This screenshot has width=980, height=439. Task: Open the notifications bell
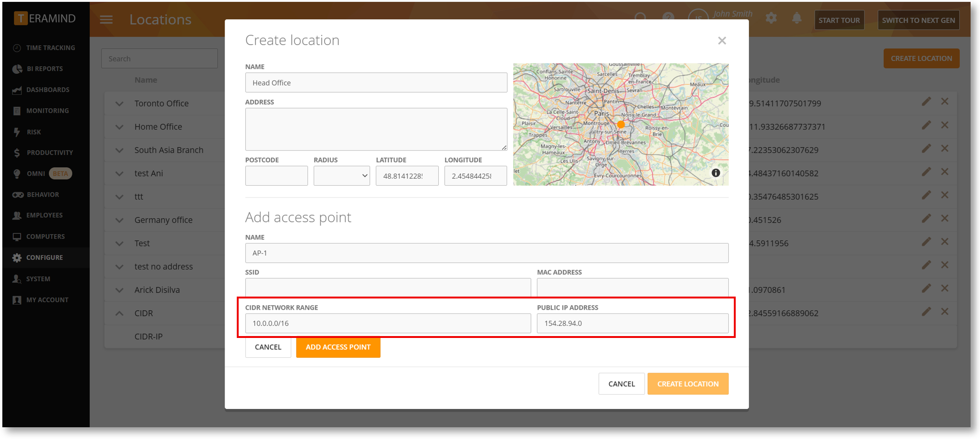796,18
